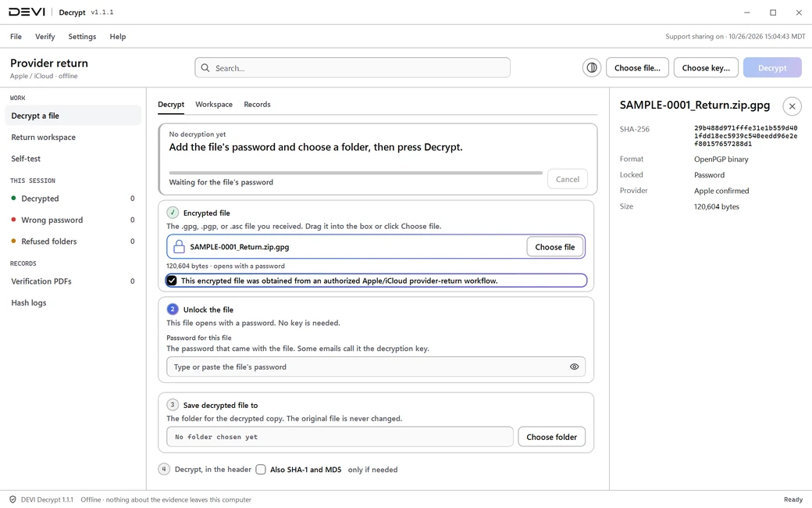The height and width of the screenshot is (508, 812).
Task: Focus the file password input field
Action: click(x=376, y=367)
